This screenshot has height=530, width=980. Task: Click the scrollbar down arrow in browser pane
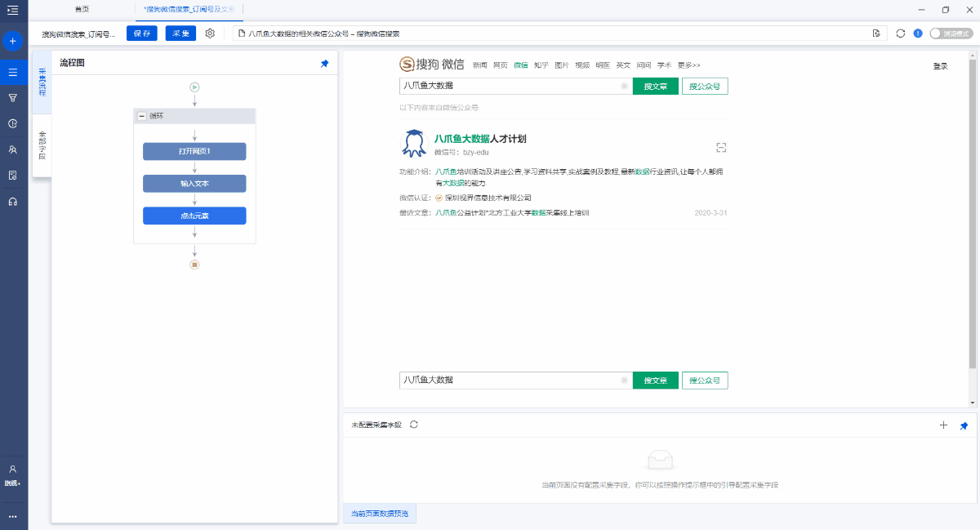972,403
